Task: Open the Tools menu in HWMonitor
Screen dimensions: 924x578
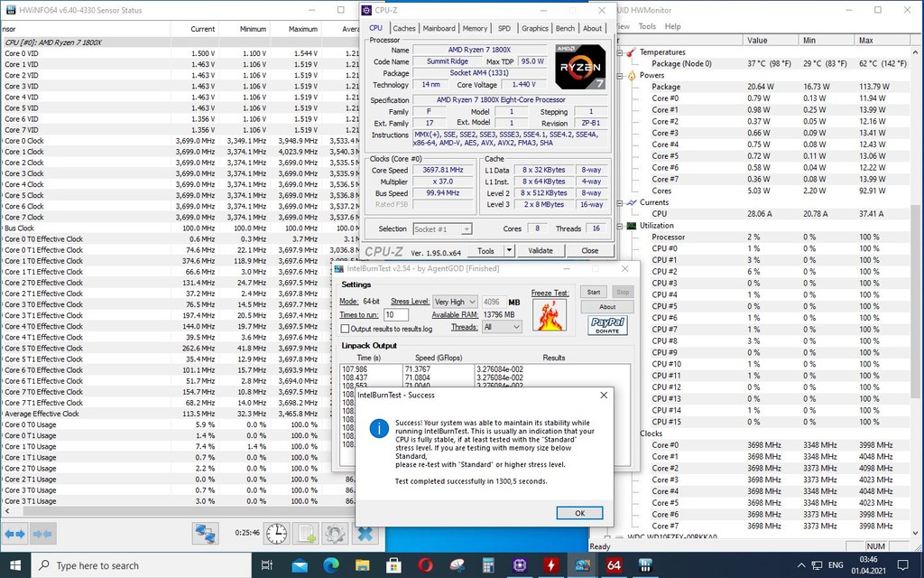Action: pyautogui.click(x=647, y=26)
